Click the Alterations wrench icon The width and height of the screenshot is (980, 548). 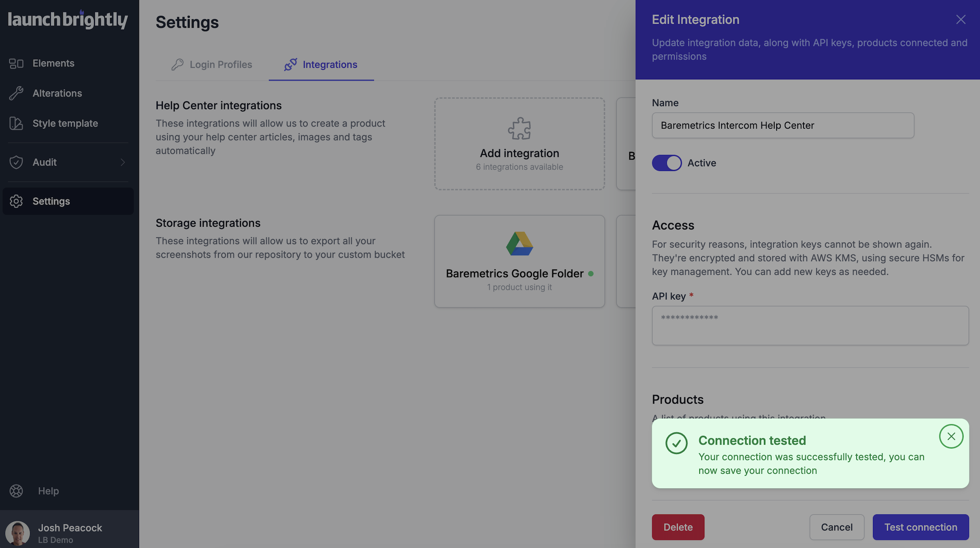pos(16,93)
